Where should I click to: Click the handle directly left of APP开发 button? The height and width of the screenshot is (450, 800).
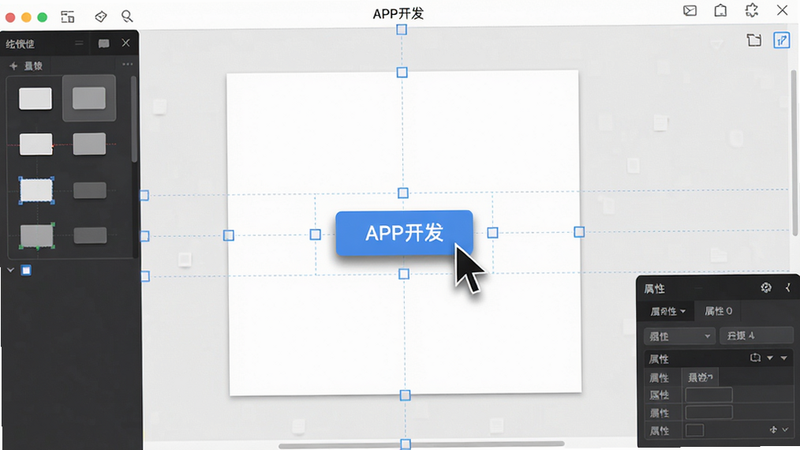[315, 235]
